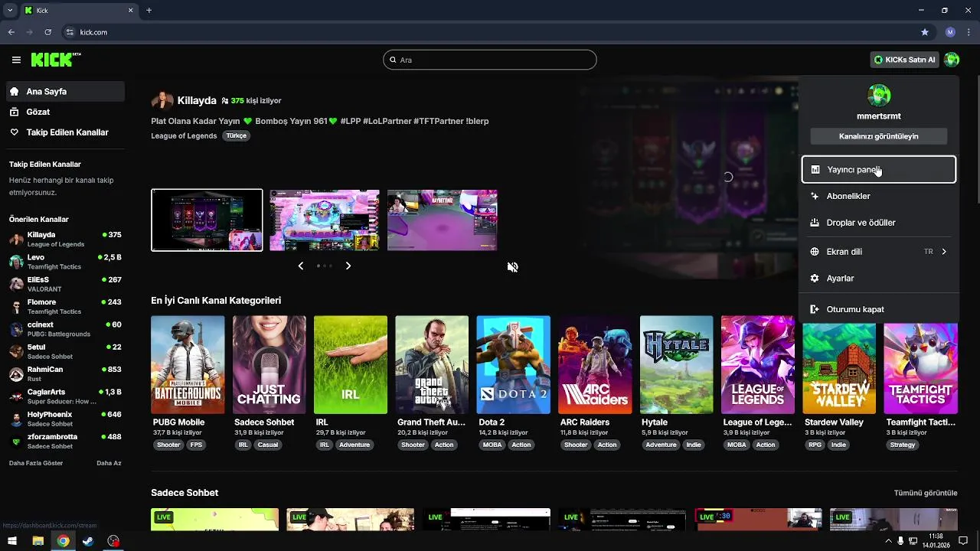
Task: Click Levo's avatar in sidebar
Action: click(x=16, y=262)
